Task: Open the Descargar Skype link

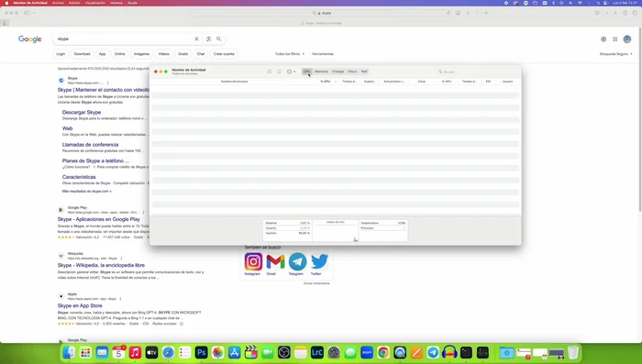Action: (x=82, y=112)
